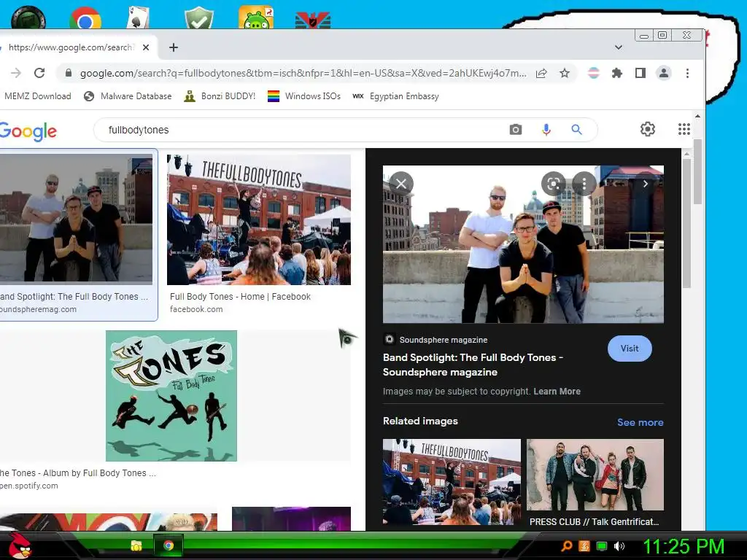Open Windows ISOs bookmark
This screenshot has height=560, width=747.
pos(304,96)
